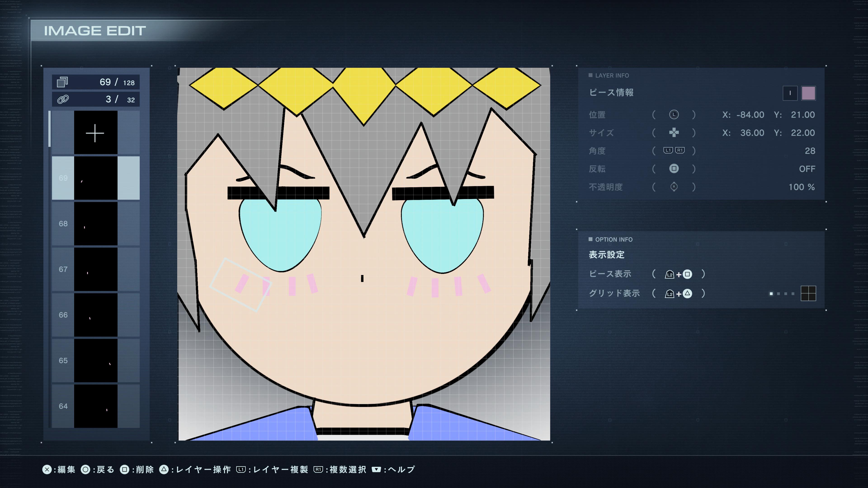
Task: Click the L2 icon for piece display
Action: pos(669,274)
